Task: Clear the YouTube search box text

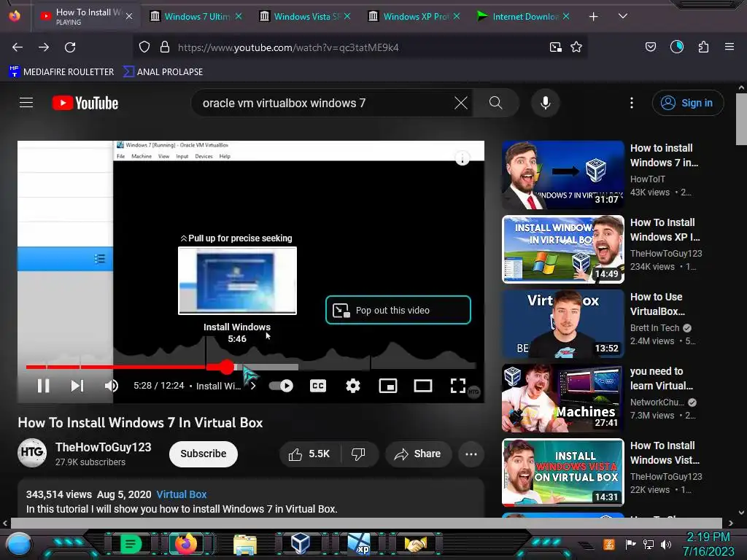Action: 461,103
